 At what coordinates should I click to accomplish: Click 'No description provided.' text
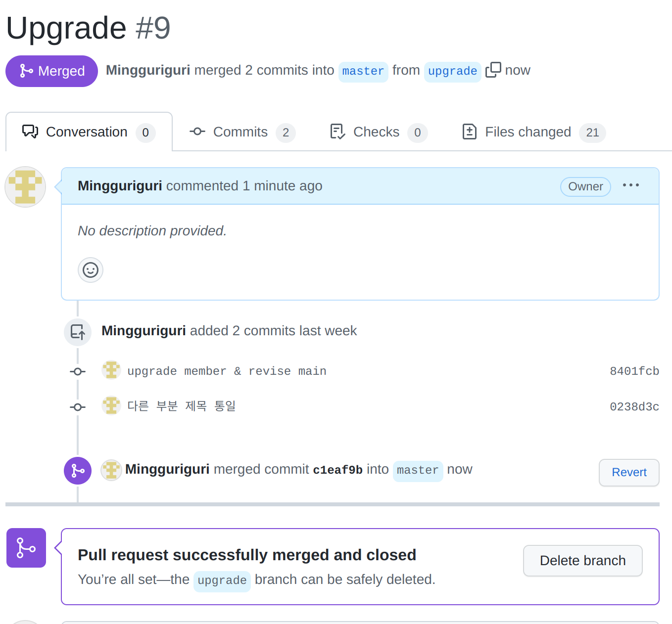(x=152, y=231)
